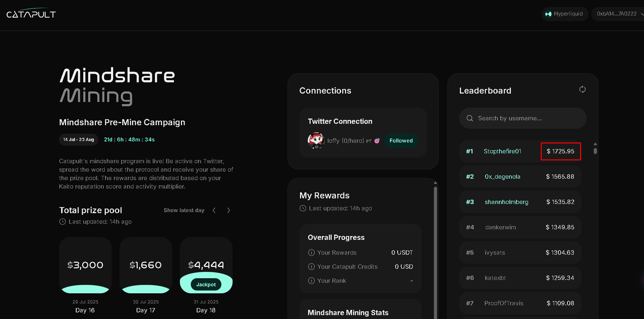Click the search magnifier icon in Leaderboard

click(x=470, y=118)
